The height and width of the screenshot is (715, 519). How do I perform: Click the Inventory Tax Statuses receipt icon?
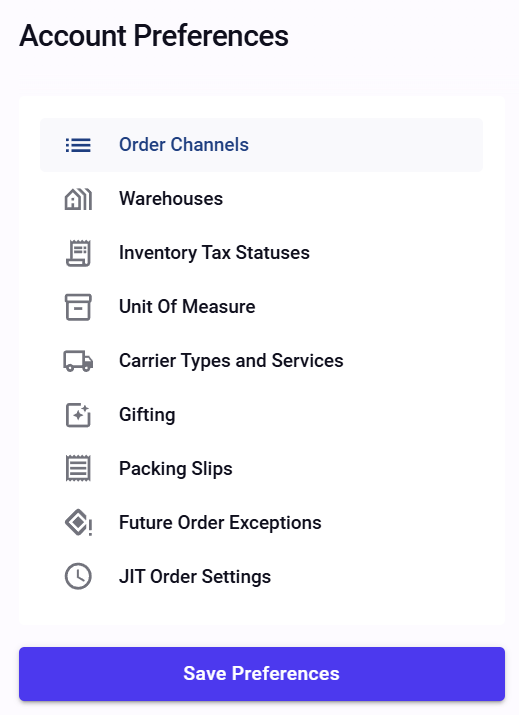(x=78, y=253)
